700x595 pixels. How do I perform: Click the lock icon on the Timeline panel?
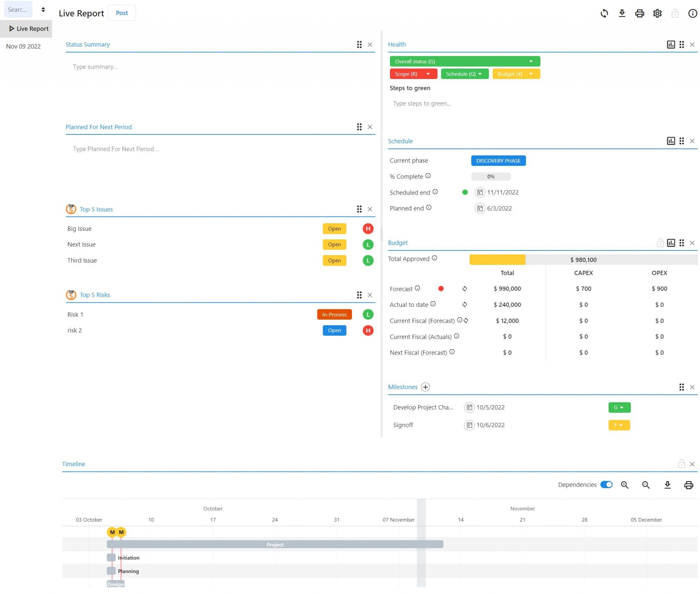681,464
